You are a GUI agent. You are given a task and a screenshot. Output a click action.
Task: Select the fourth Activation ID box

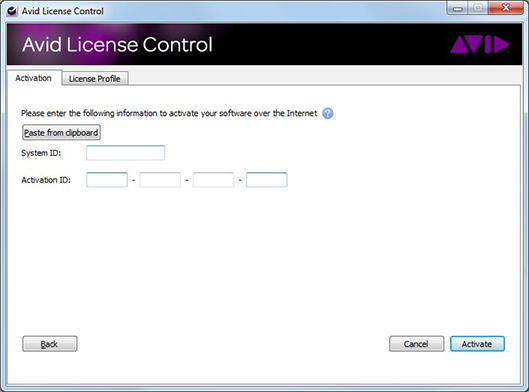click(267, 180)
